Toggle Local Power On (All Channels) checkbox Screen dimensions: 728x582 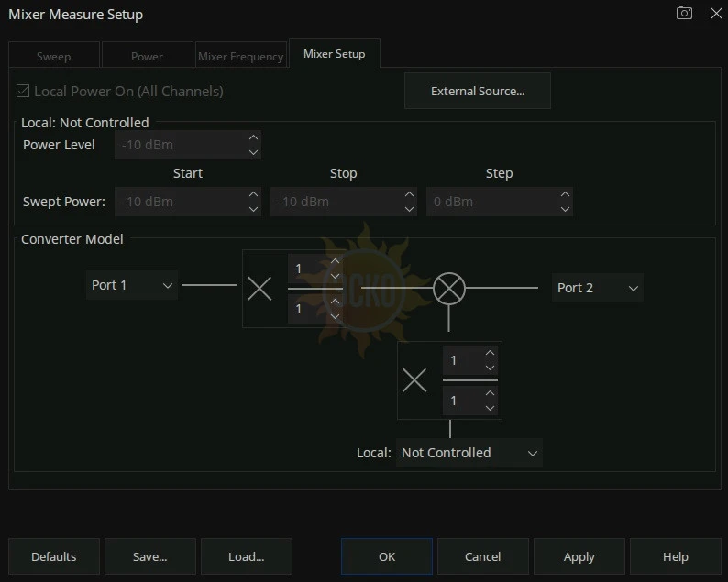[x=24, y=92]
